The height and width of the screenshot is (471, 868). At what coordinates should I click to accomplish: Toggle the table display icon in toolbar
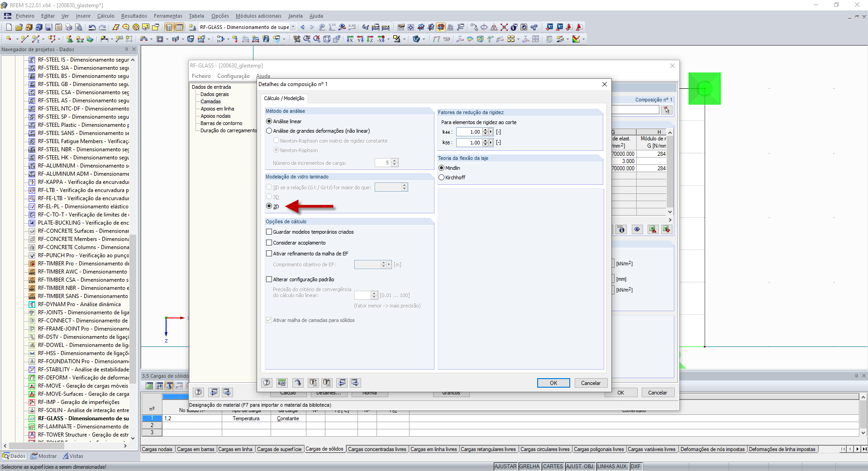[179, 27]
